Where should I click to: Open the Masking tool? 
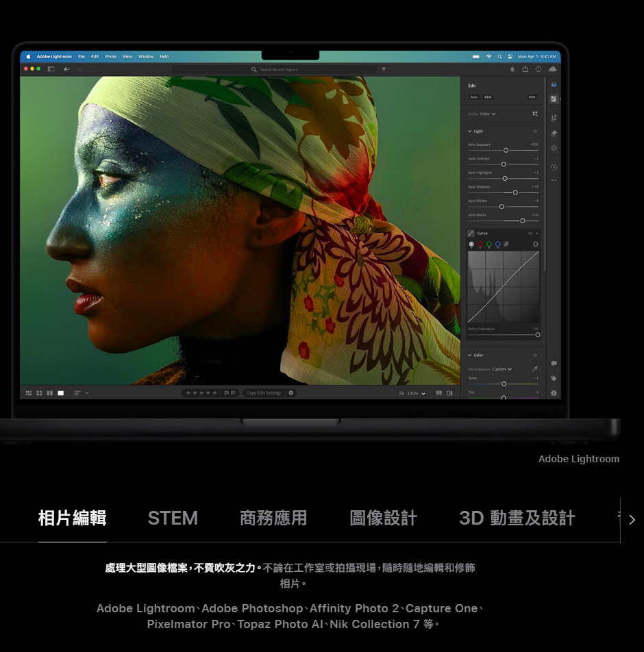554,148
